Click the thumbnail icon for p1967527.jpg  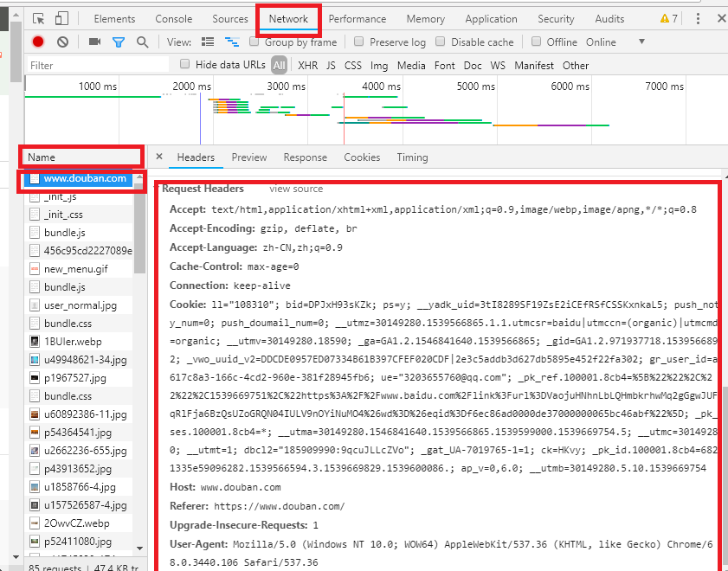35,377
